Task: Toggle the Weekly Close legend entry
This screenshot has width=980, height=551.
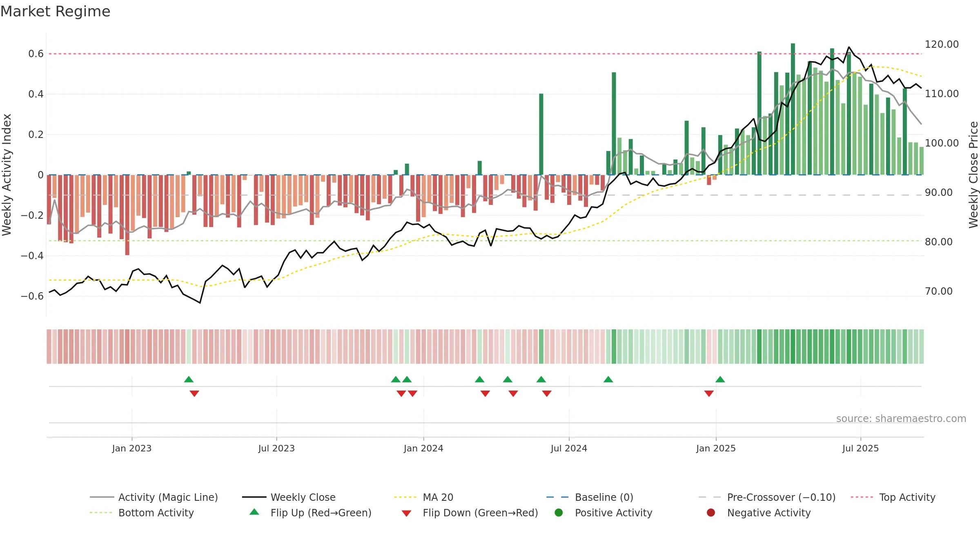Action: pos(289,497)
